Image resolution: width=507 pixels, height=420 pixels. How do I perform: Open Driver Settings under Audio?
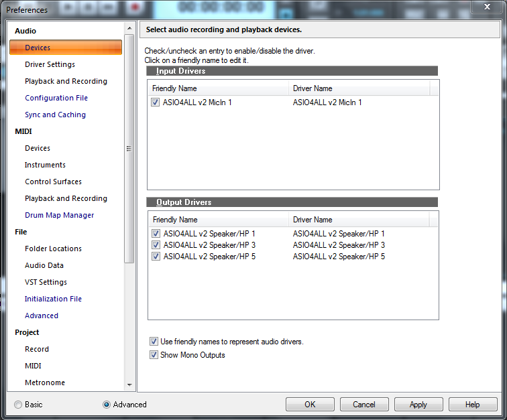50,64
